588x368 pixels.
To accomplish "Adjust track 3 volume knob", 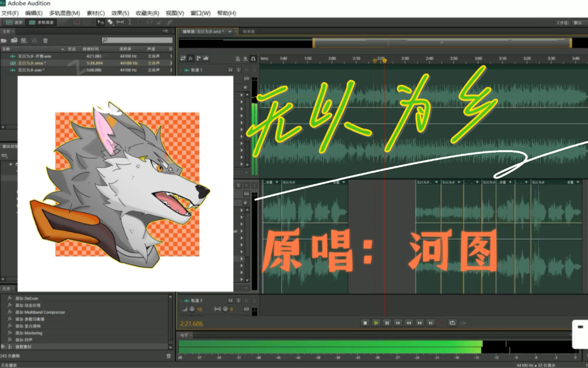I will (192, 309).
